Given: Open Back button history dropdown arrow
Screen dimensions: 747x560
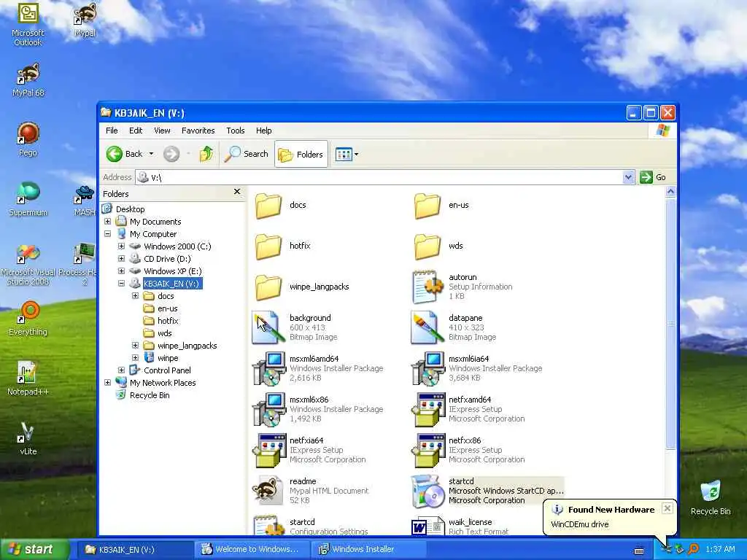Looking at the screenshot, I should 152,154.
